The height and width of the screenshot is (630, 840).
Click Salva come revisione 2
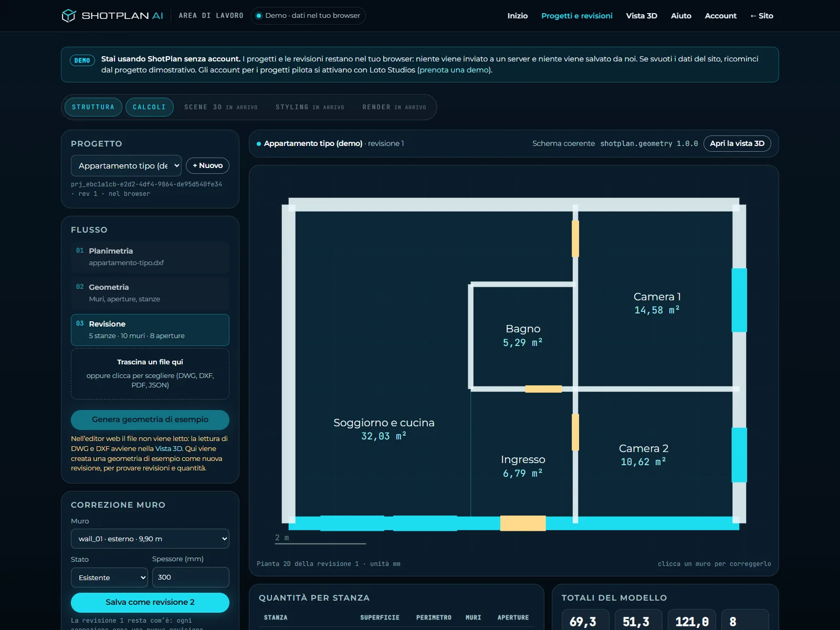point(150,602)
